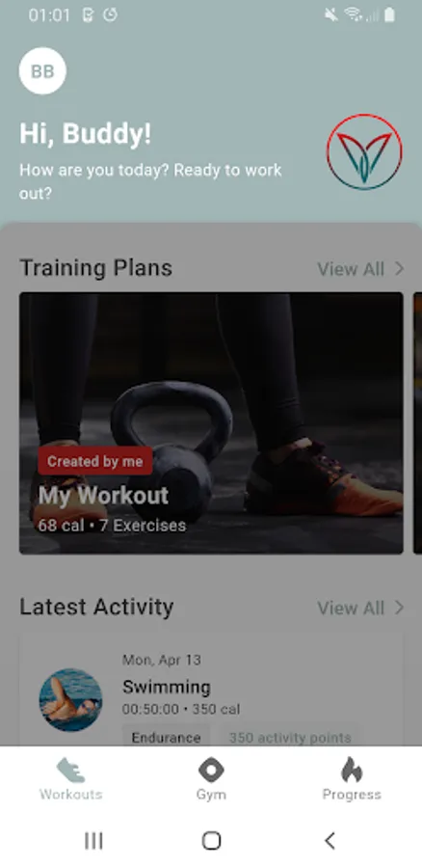Tap the 350 activity points tag
This screenshot has width=422, height=868.
pos(290,738)
